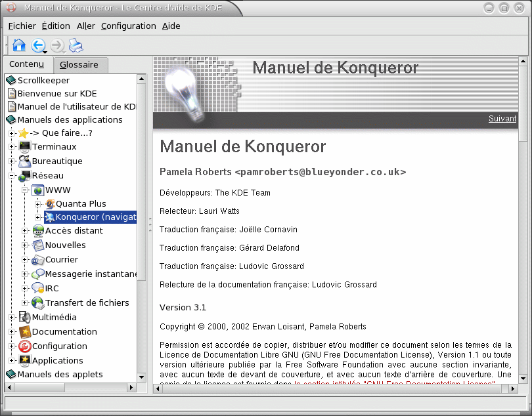Click the Manuels des applets book icon

tap(11, 374)
